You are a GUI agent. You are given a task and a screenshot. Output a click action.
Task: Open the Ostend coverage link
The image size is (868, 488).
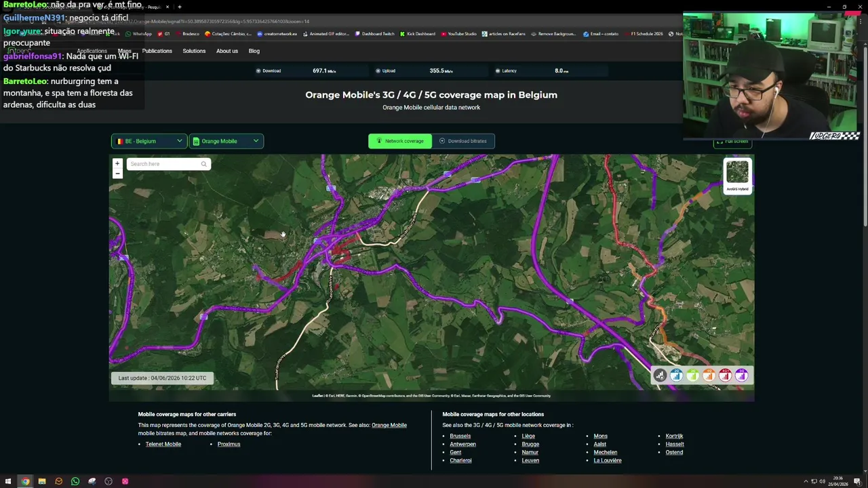674,452
